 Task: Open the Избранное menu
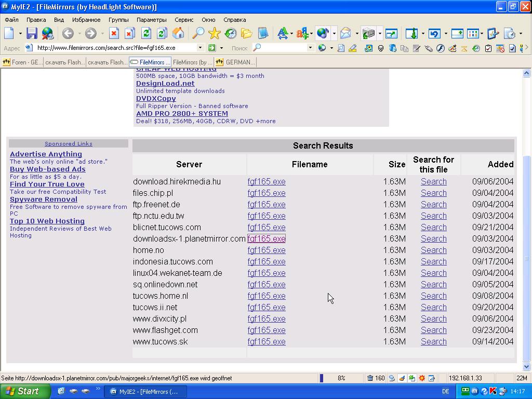(86, 20)
